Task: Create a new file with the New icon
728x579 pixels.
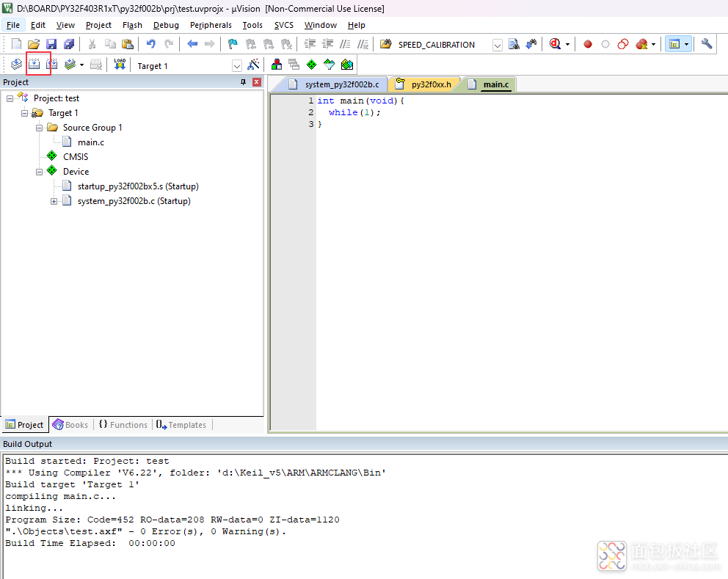Action: [x=16, y=44]
